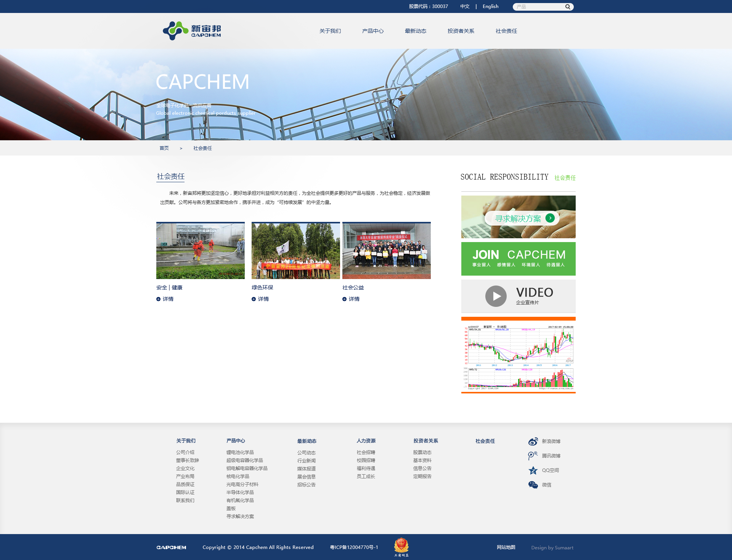The width and height of the screenshot is (732, 560).
Task: Open WeChat icon in footer
Action: coord(533,485)
